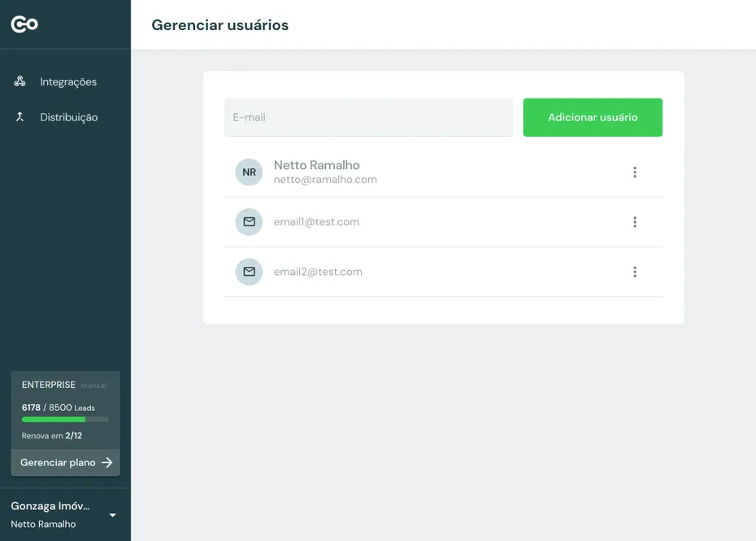
Task: Select the netto@ramalho.com email text
Action: pyautogui.click(x=325, y=180)
